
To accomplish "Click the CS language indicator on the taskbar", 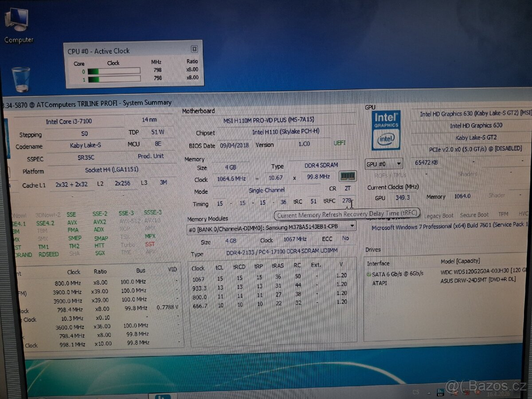I will click(x=416, y=392).
